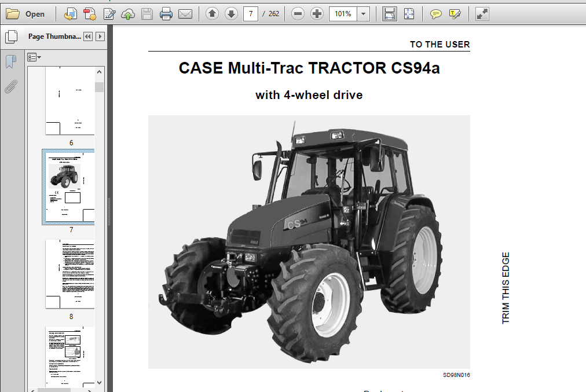586x392 pixels.
Task: Click the Open folder button
Action: point(25,14)
